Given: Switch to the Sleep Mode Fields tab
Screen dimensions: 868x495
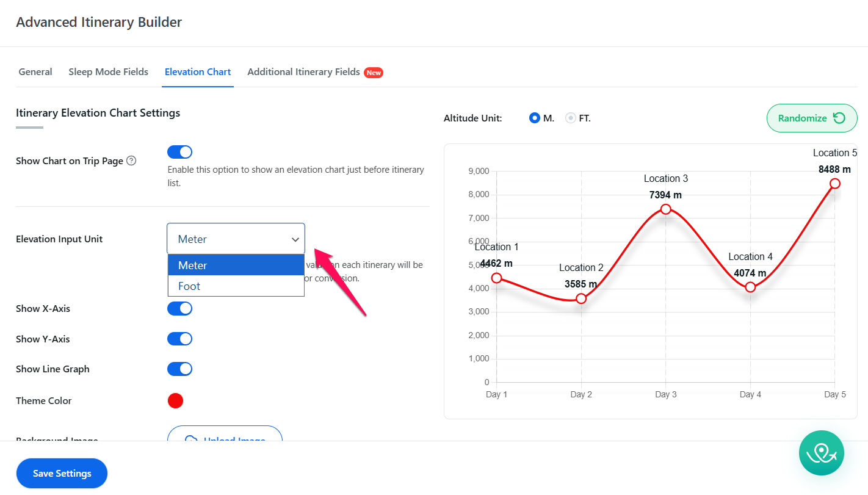Looking at the screenshot, I should pyautogui.click(x=108, y=72).
